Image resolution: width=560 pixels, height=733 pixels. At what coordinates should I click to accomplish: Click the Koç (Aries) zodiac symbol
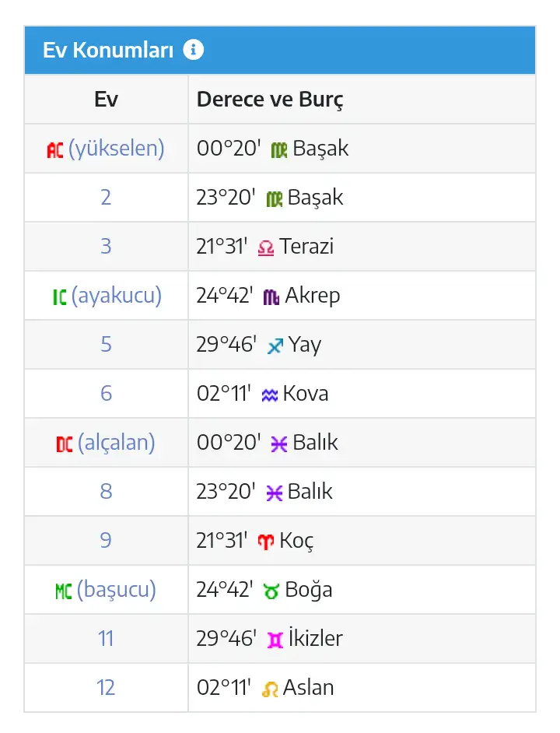tap(266, 542)
